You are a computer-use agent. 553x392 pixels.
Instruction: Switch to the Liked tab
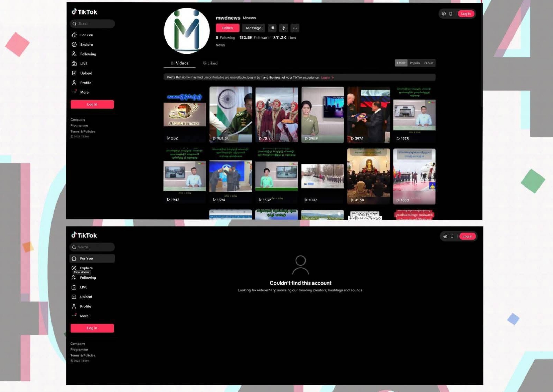point(210,63)
